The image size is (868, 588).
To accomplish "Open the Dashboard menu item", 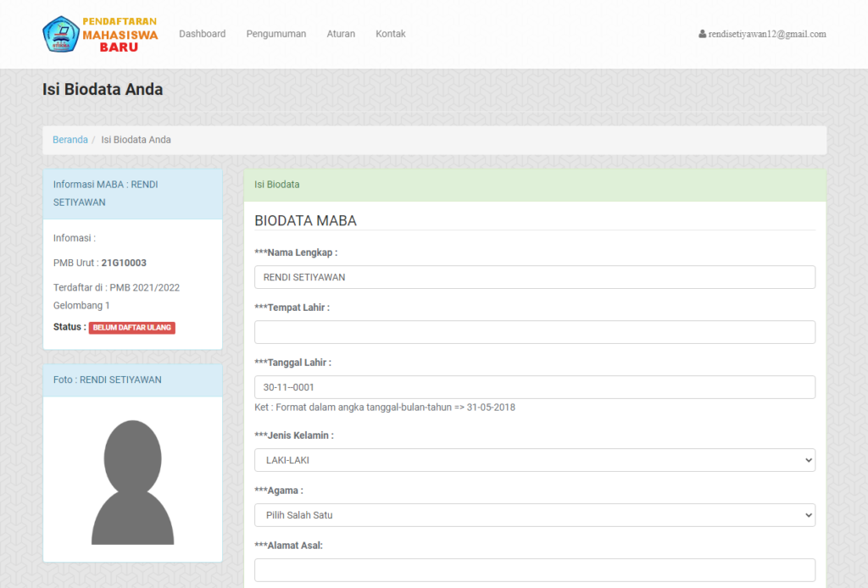I will 202,34.
